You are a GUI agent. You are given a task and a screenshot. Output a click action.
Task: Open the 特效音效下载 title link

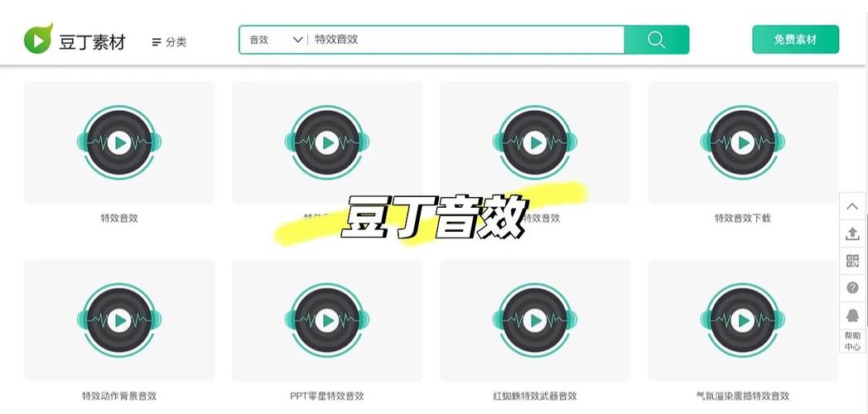click(x=742, y=218)
